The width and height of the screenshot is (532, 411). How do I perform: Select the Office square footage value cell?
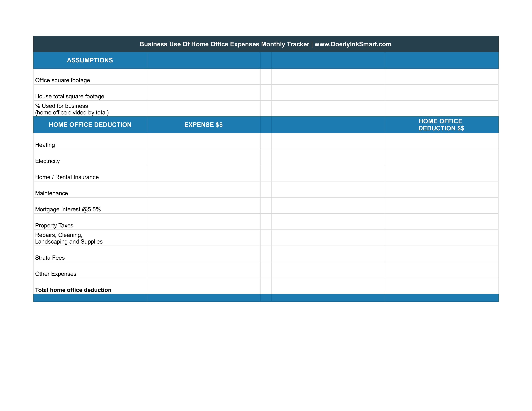pyautogui.click(x=203, y=77)
